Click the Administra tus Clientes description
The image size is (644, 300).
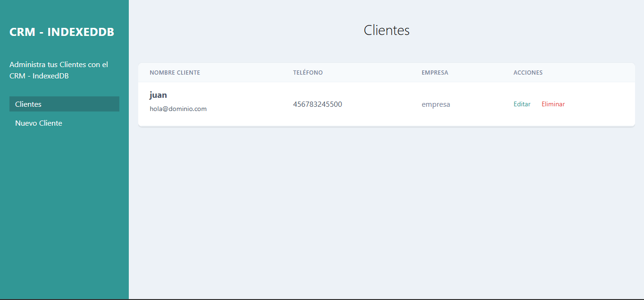coord(59,70)
